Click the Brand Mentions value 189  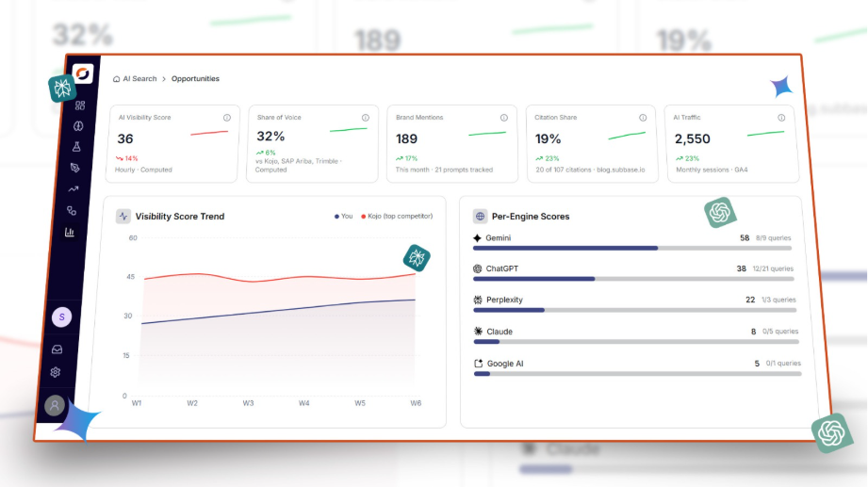pyautogui.click(x=406, y=138)
